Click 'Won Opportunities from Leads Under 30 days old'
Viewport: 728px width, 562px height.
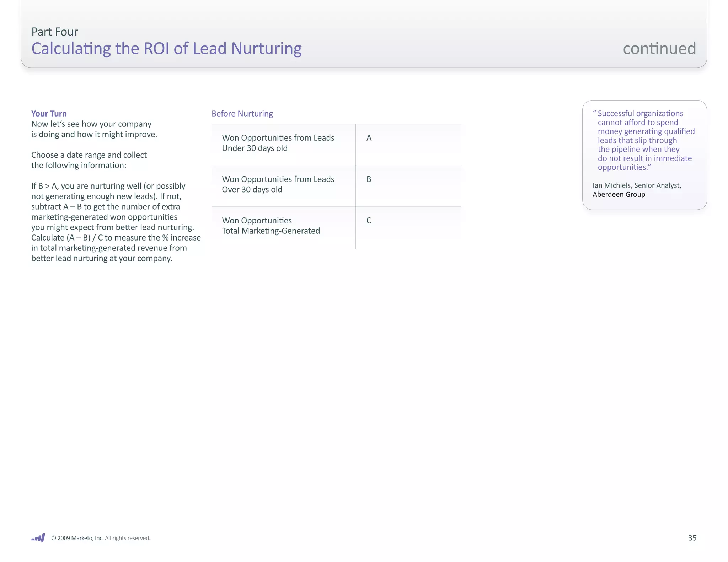[278, 143]
